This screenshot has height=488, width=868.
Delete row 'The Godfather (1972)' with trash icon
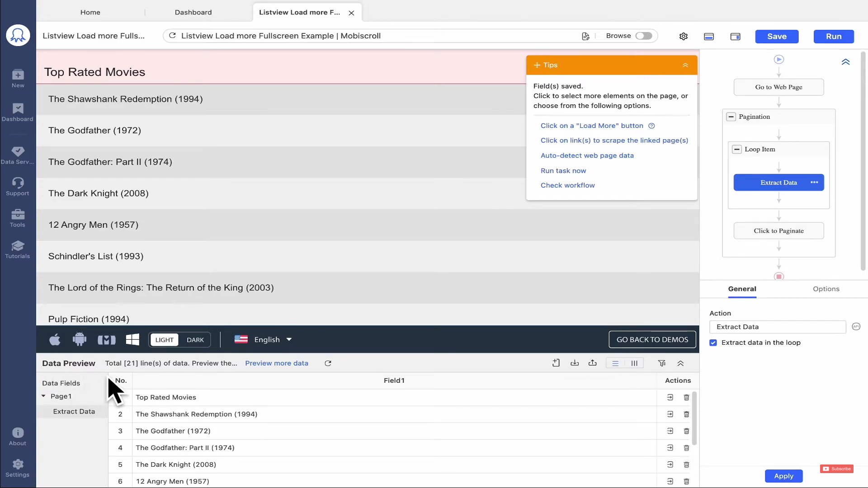tap(686, 431)
